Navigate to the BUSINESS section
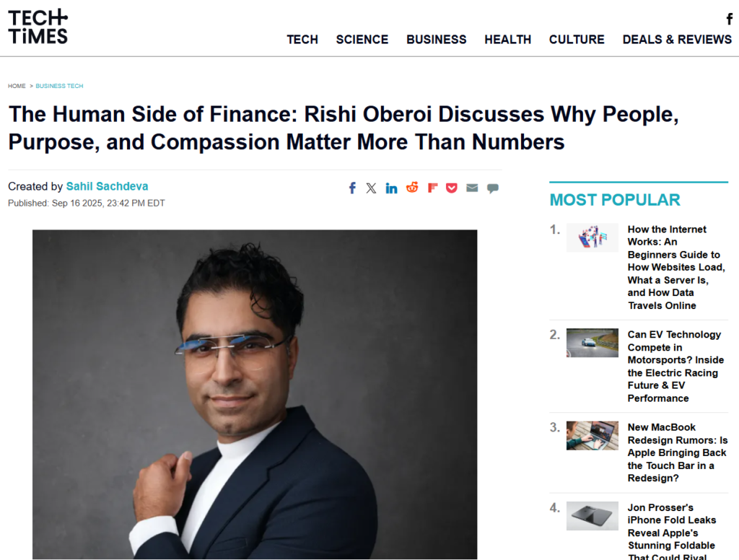This screenshot has height=560, width=739. coord(437,40)
